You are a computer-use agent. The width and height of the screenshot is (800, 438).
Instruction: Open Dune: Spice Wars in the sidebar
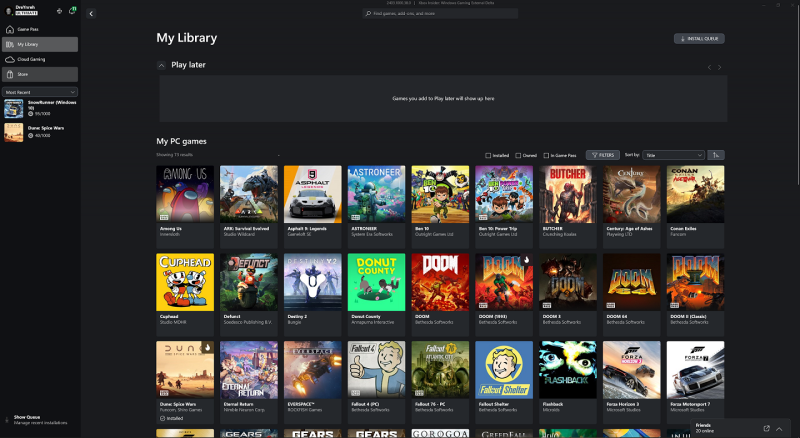tap(40, 132)
